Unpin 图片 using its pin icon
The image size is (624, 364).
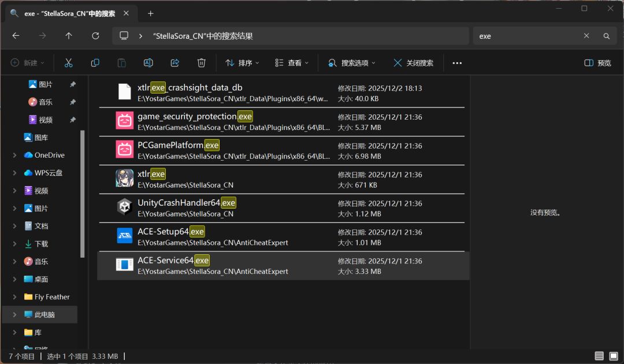pyautogui.click(x=73, y=84)
